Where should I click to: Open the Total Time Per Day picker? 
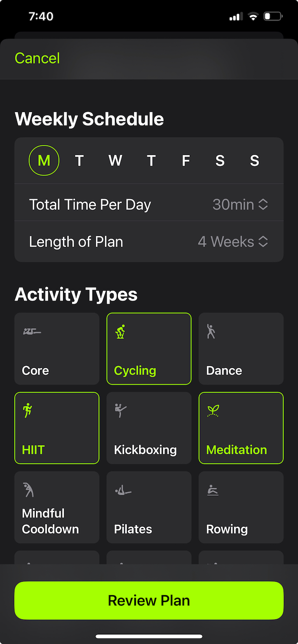[x=149, y=205]
